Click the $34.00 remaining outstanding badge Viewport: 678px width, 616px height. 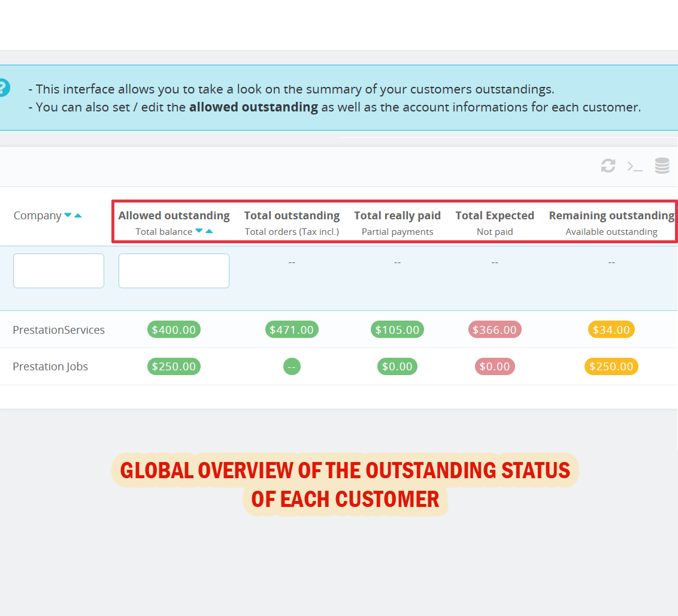(611, 330)
